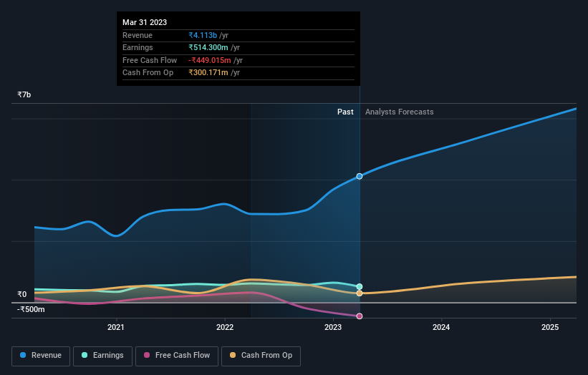Click the pink Free Cash Flow data marker

click(360, 316)
